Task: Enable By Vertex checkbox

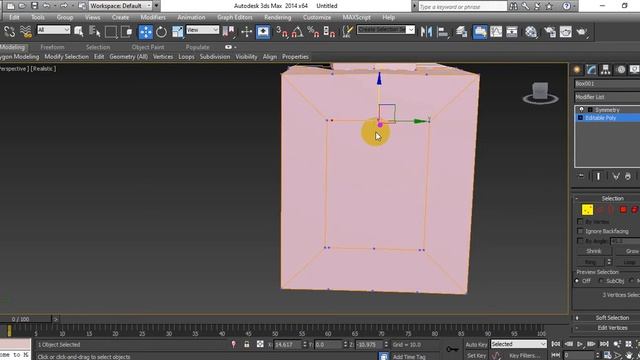Action: pyautogui.click(x=580, y=222)
